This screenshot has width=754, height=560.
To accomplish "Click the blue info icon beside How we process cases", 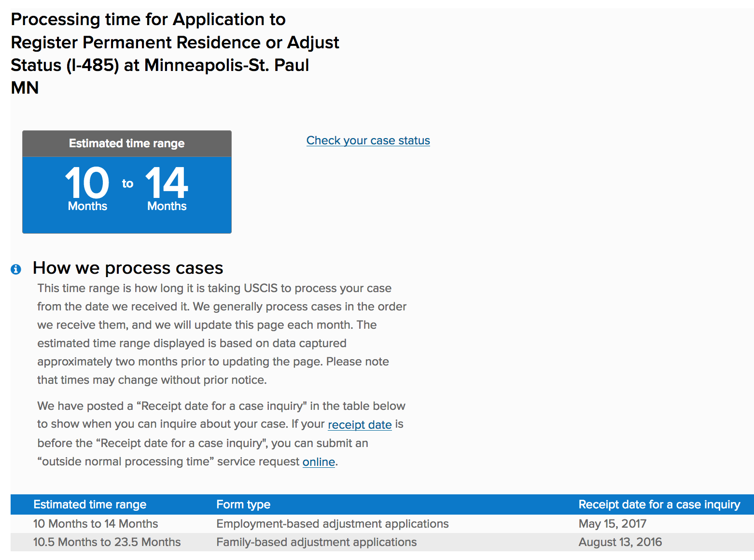I will [x=16, y=269].
